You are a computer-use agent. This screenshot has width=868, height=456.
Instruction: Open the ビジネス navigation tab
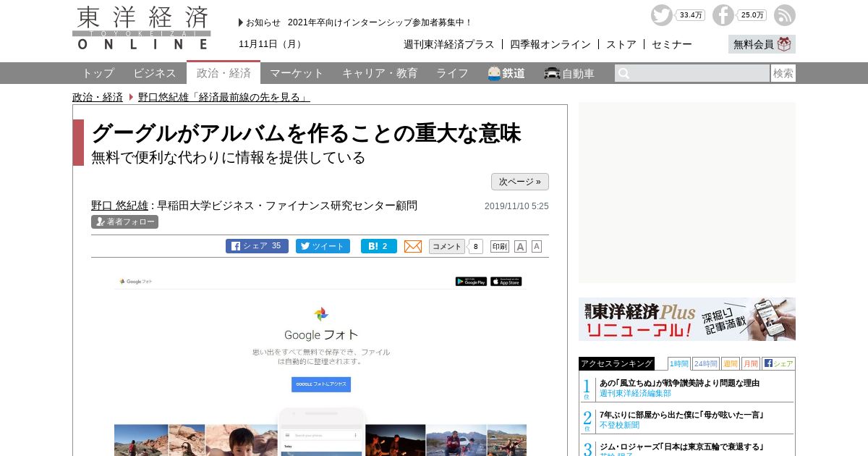point(155,73)
